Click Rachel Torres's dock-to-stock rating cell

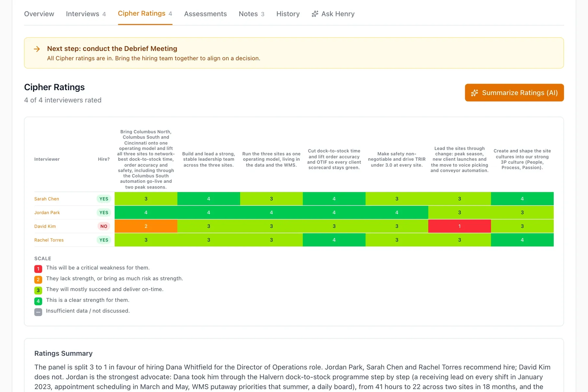coord(334,240)
